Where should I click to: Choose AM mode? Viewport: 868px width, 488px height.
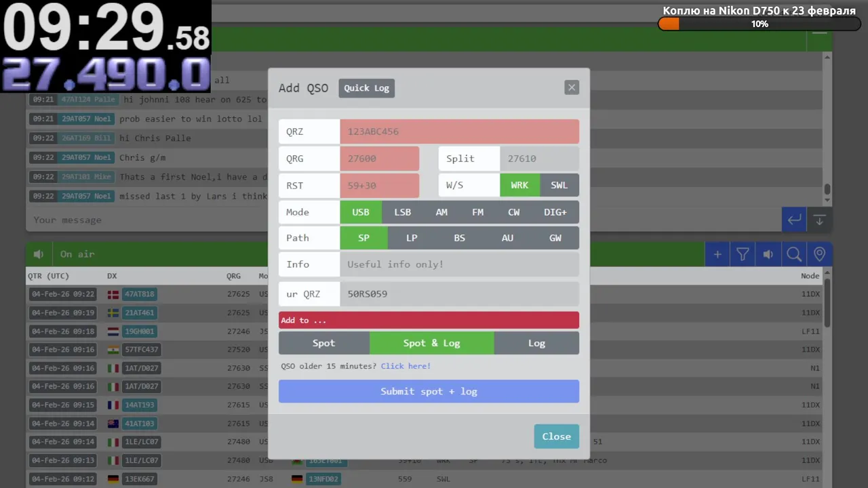click(441, 212)
